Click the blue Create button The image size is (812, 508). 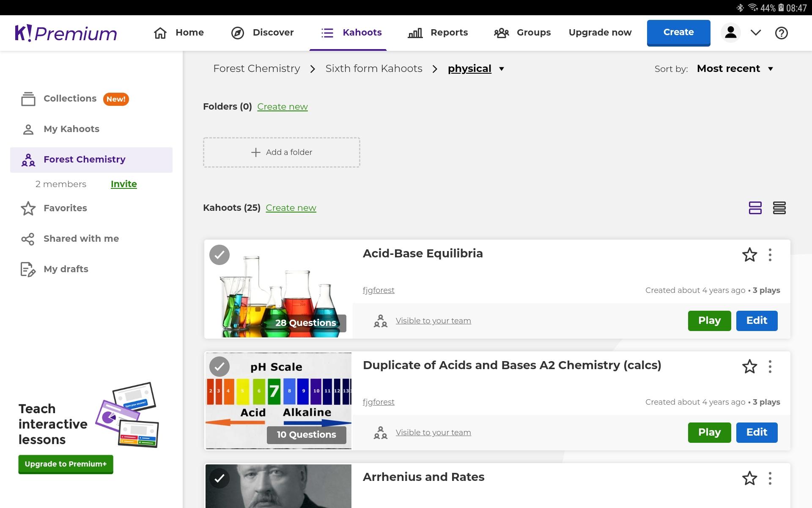[678, 32]
